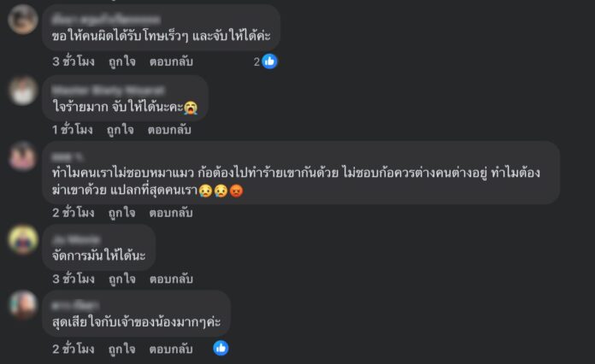Open the blurred commenter name above 'ขอให้คนผิด'

pos(106,19)
